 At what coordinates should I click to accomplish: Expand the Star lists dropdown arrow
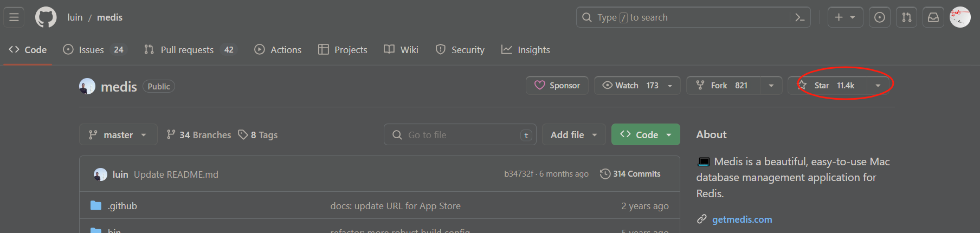[878, 86]
